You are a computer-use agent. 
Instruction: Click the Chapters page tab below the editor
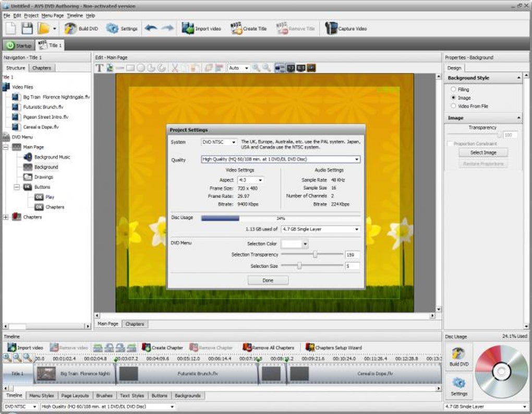pyautogui.click(x=135, y=324)
